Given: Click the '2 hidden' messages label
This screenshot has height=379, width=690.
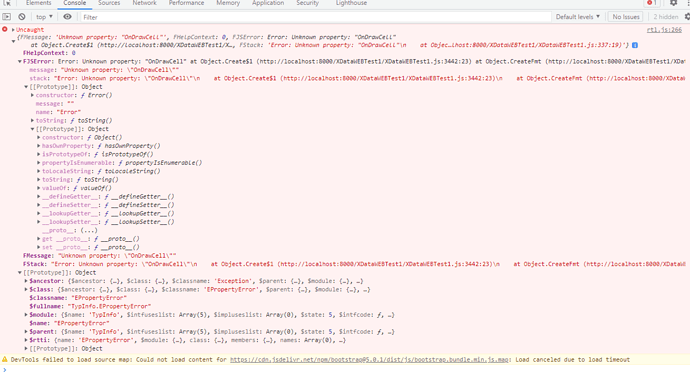Looking at the screenshot, I should (x=665, y=17).
